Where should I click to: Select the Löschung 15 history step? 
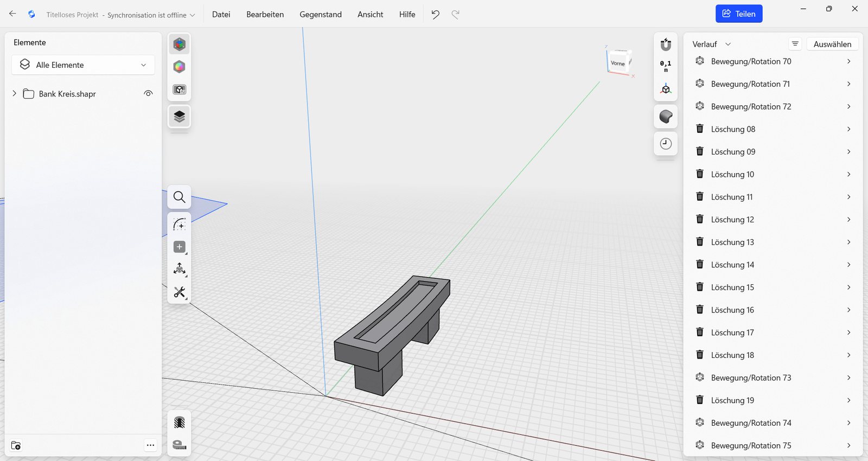pyautogui.click(x=773, y=287)
